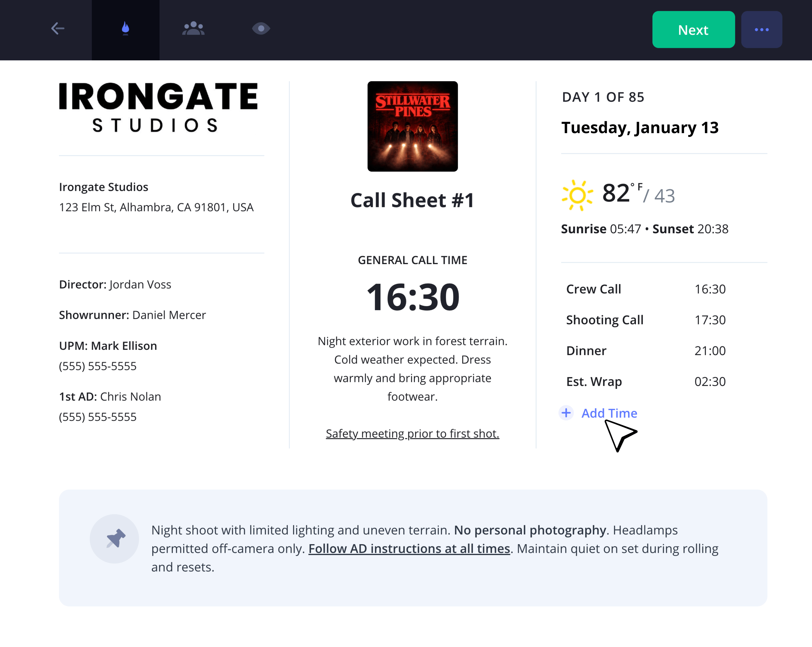Click the Dinner time 21:00
The image size is (812, 647).
click(710, 351)
